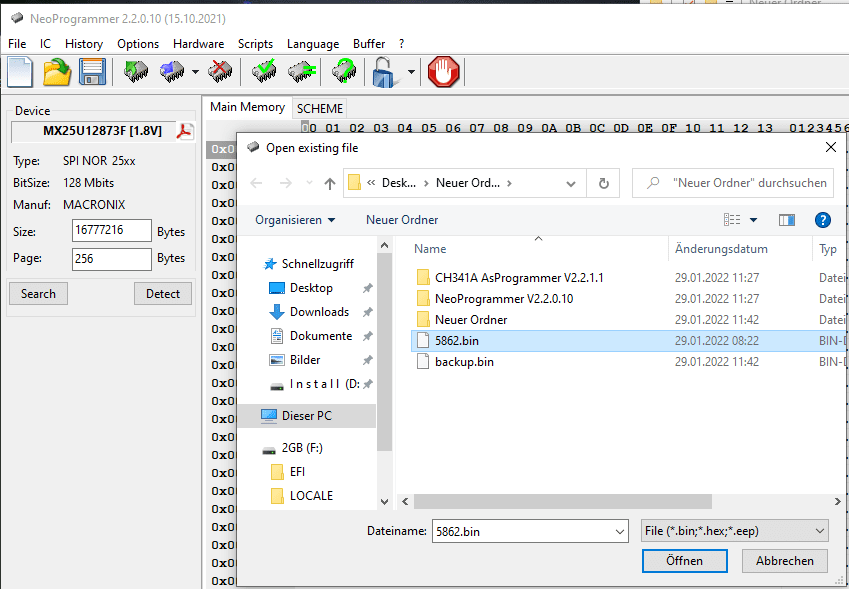Click the Size bytes input field
Image resolution: width=849 pixels, height=589 pixels.
pos(112,231)
